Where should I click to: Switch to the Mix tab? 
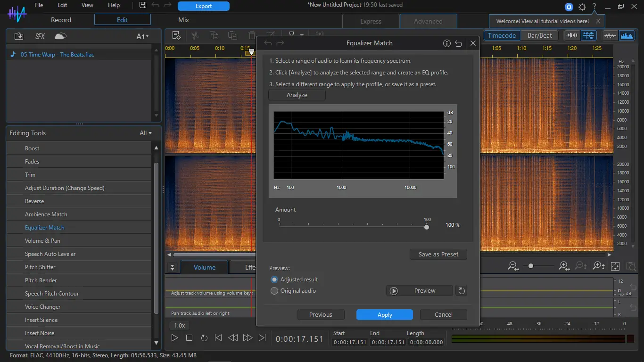pyautogui.click(x=183, y=20)
